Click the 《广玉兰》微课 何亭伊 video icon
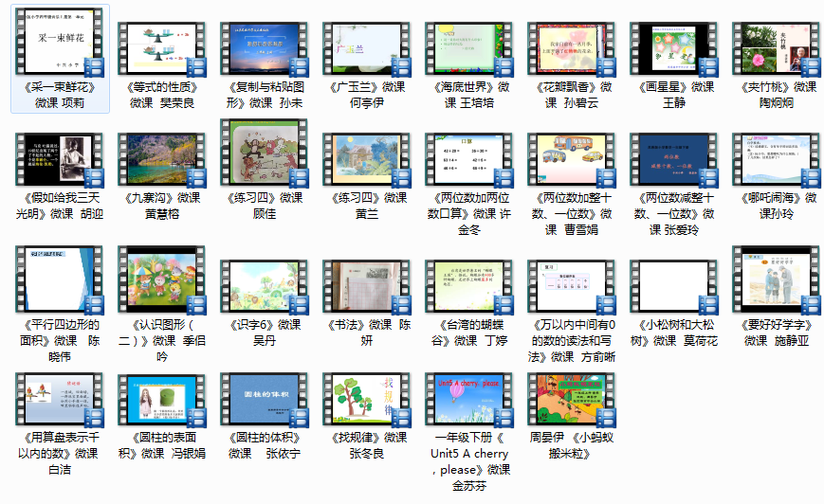 click(366, 49)
